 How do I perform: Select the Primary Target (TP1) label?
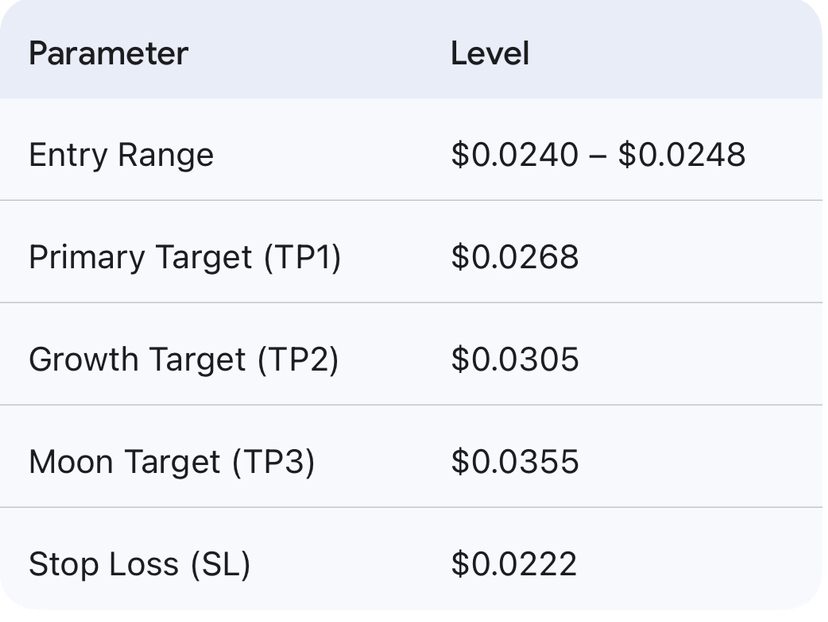point(185,258)
